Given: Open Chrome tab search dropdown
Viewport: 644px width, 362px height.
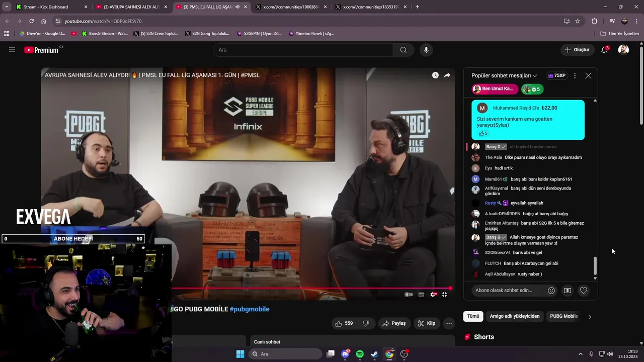Looking at the screenshot, I should tap(7, 7).
